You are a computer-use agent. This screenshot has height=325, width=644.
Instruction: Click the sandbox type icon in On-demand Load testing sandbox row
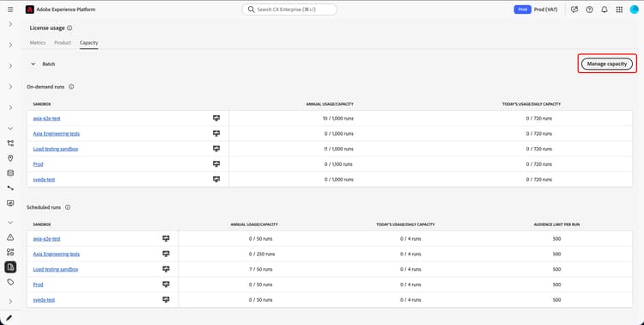click(216, 149)
